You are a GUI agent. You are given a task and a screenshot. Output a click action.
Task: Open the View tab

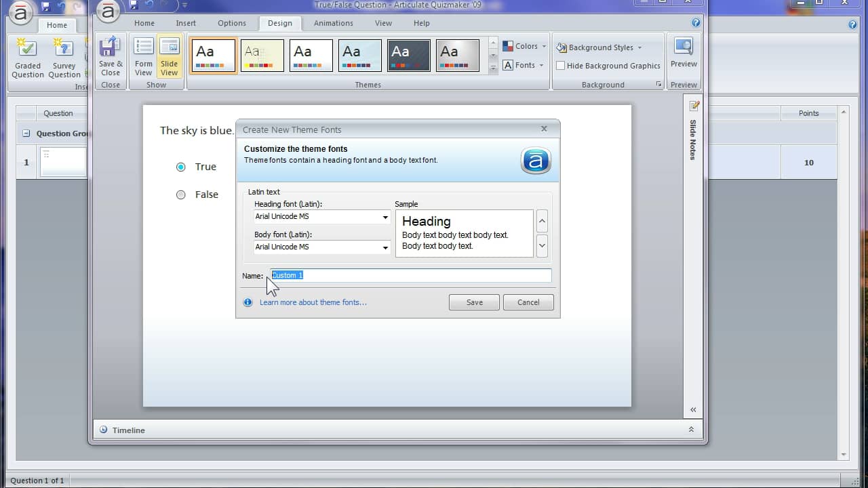(384, 23)
